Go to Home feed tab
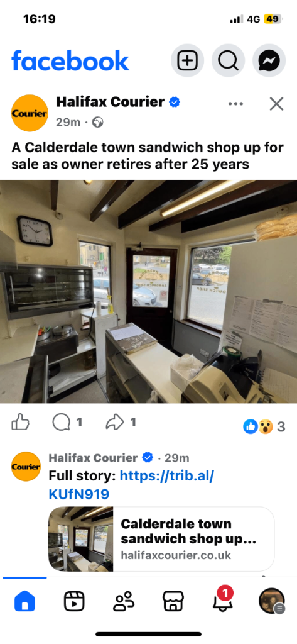 click(24, 602)
